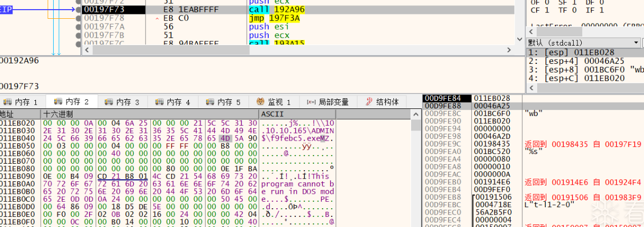Screen dimensions: 644x227
Task: Click the registers panel horizontal scrollbar left arrow
Action: pyautogui.click(x=530, y=32)
